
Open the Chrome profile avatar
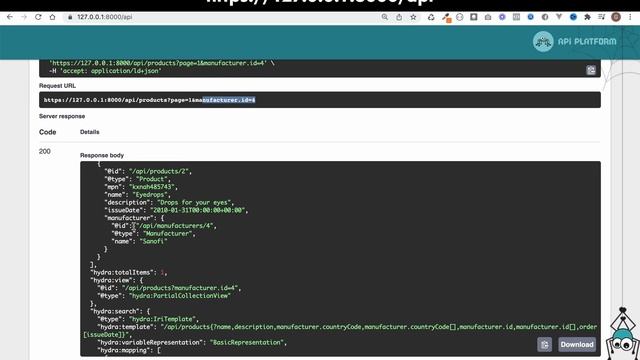(x=616, y=17)
